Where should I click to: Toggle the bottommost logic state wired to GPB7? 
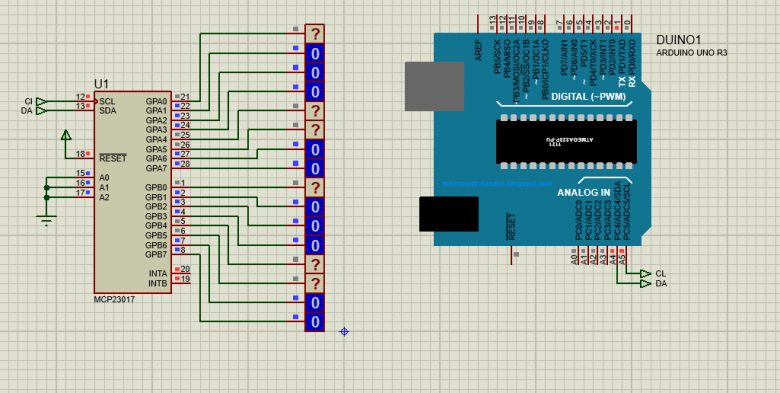[314, 322]
